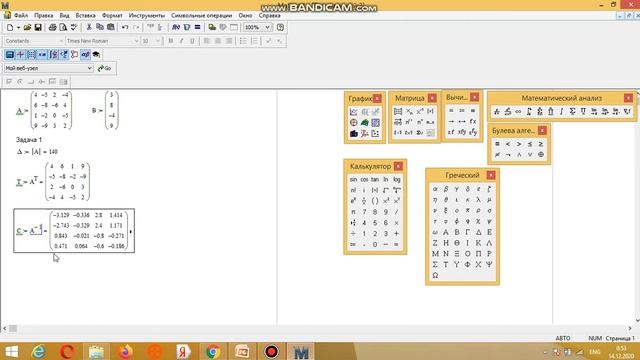Toggle the Matrix palette button
This screenshot has height=360, width=640.
(31, 54)
